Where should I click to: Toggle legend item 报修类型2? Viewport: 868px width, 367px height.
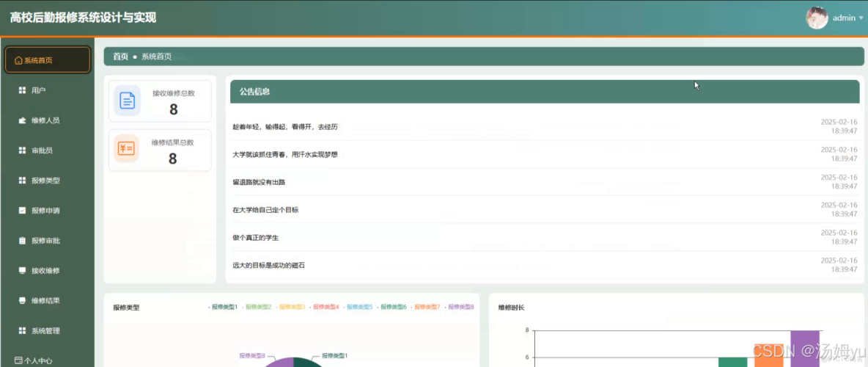point(257,307)
